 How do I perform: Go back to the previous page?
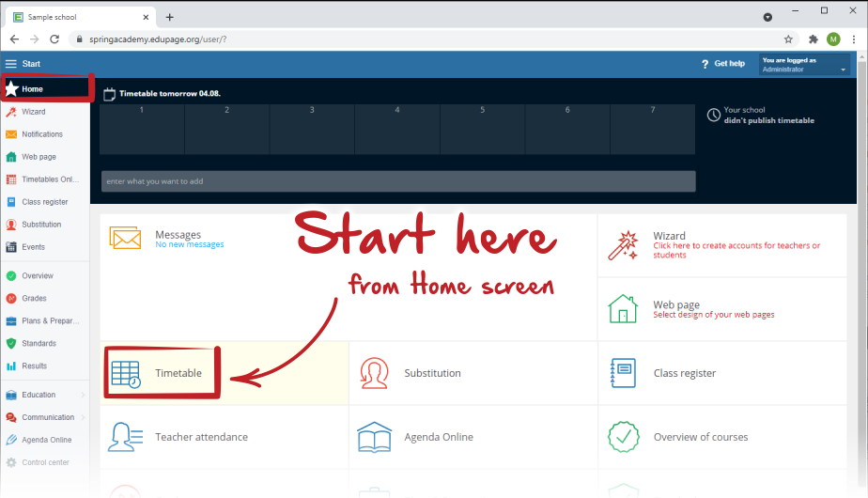[x=14, y=39]
